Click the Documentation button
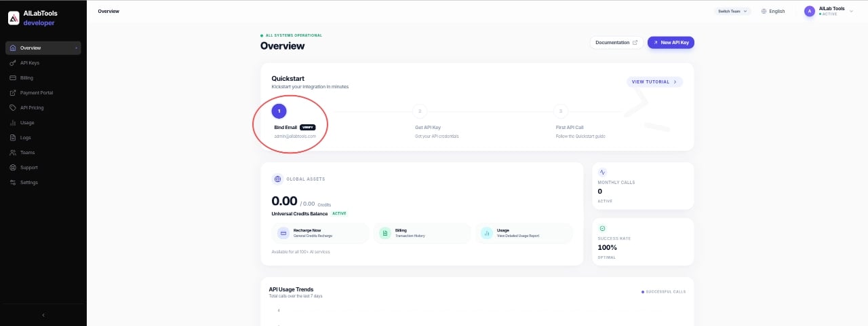Image resolution: width=868 pixels, height=326 pixels. (616, 43)
